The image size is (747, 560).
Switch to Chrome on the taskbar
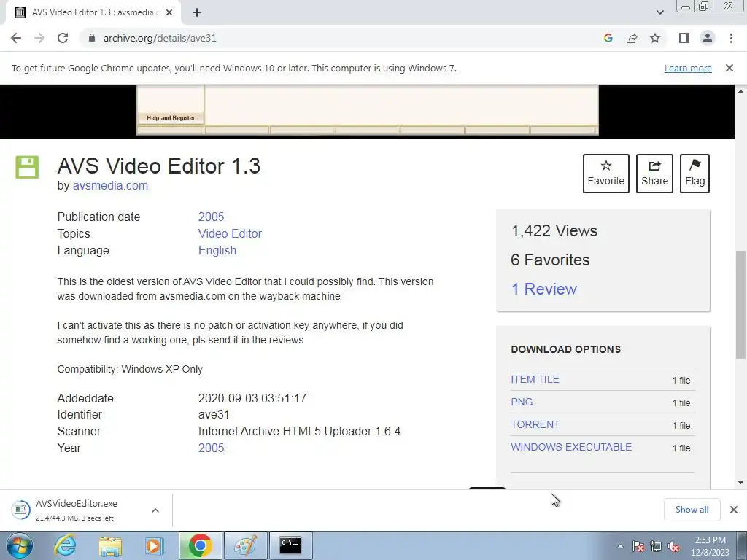click(x=200, y=545)
